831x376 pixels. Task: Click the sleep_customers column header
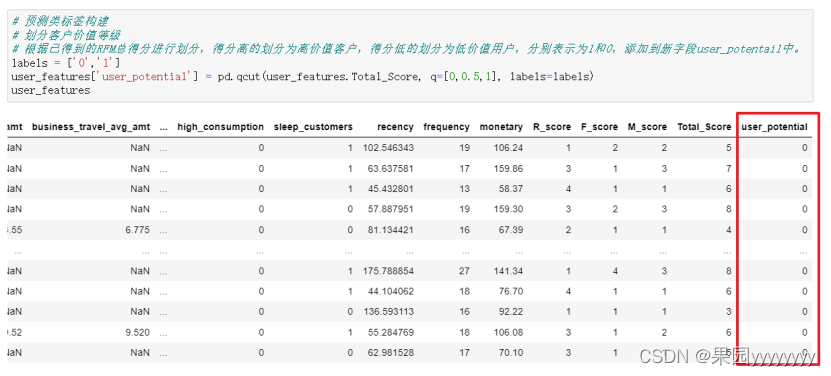[313, 127]
